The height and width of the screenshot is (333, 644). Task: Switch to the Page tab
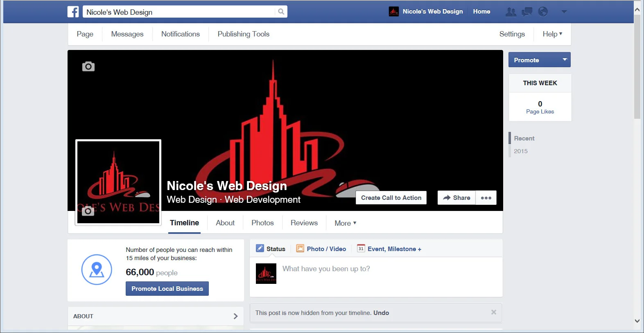click(85, 34)
